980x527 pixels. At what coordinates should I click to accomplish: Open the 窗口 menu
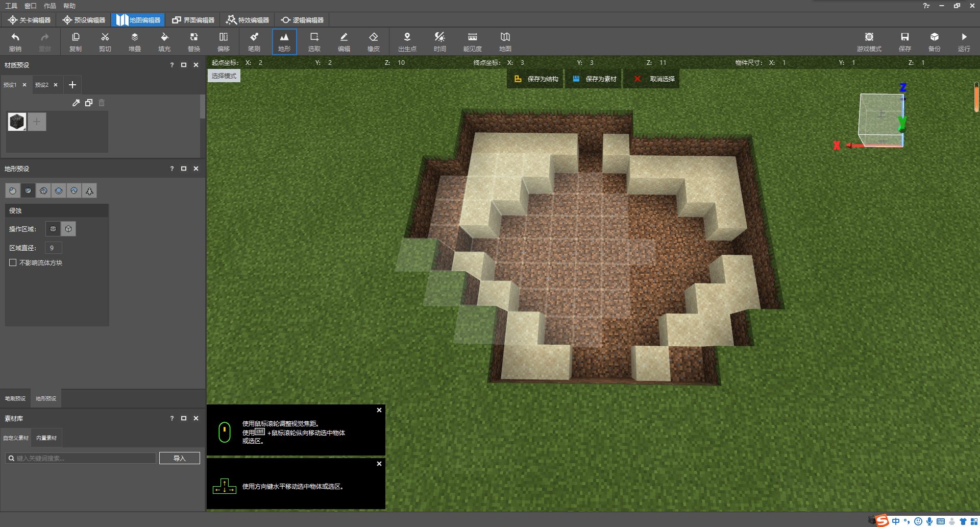[x=31, y=6]
